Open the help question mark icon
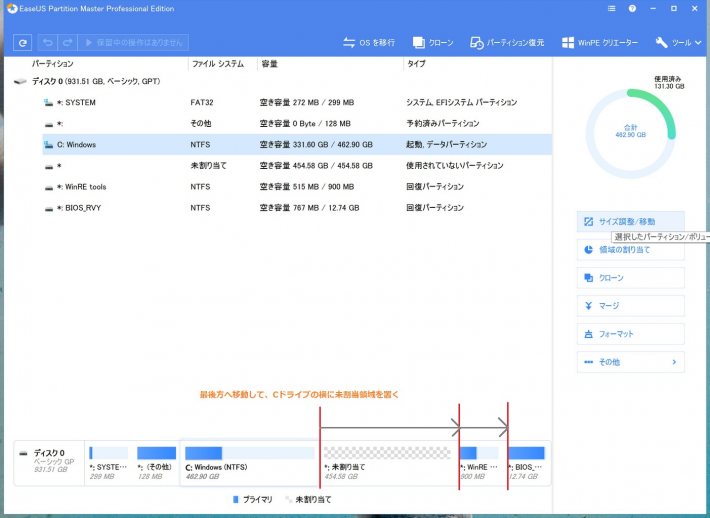 click(x=632, y=8)
